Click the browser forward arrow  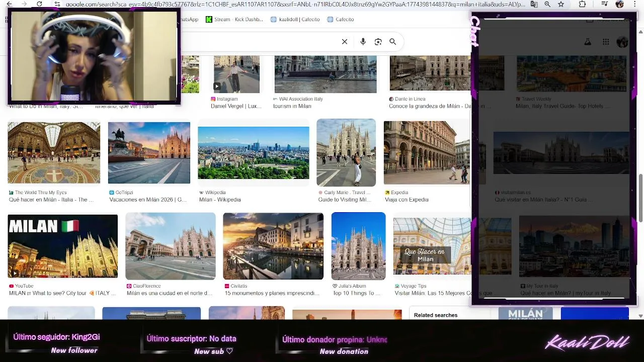24,4
